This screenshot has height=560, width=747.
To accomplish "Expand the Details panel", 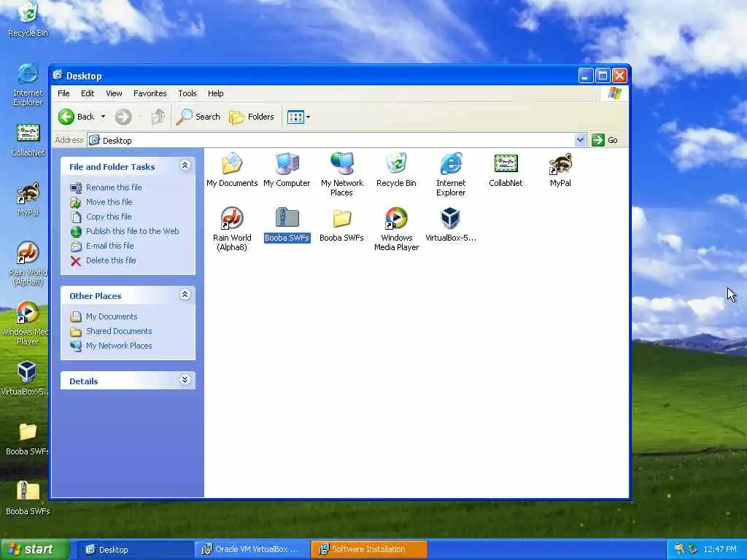I will pos(185,380).
